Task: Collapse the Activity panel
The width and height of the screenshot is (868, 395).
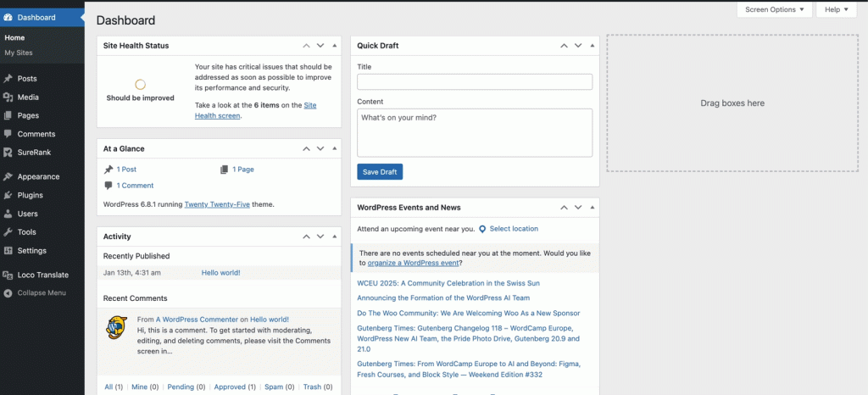Action: [x=334, y=236]
